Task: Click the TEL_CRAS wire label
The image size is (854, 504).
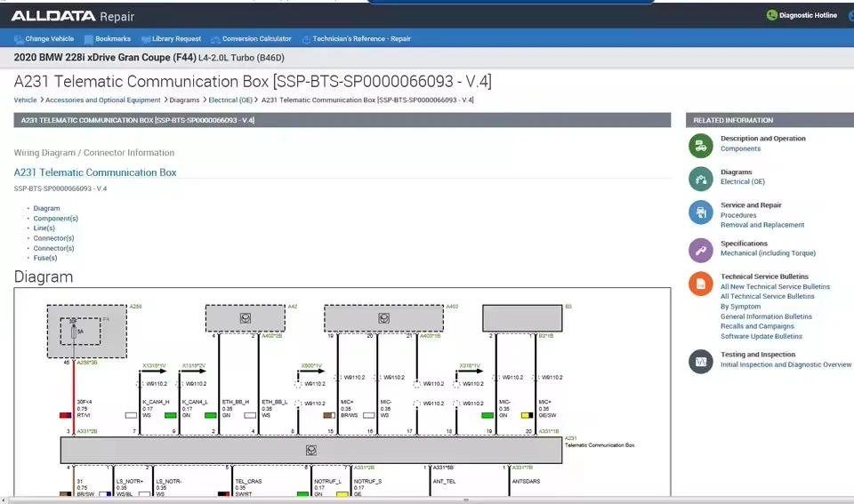Action: 248,482
